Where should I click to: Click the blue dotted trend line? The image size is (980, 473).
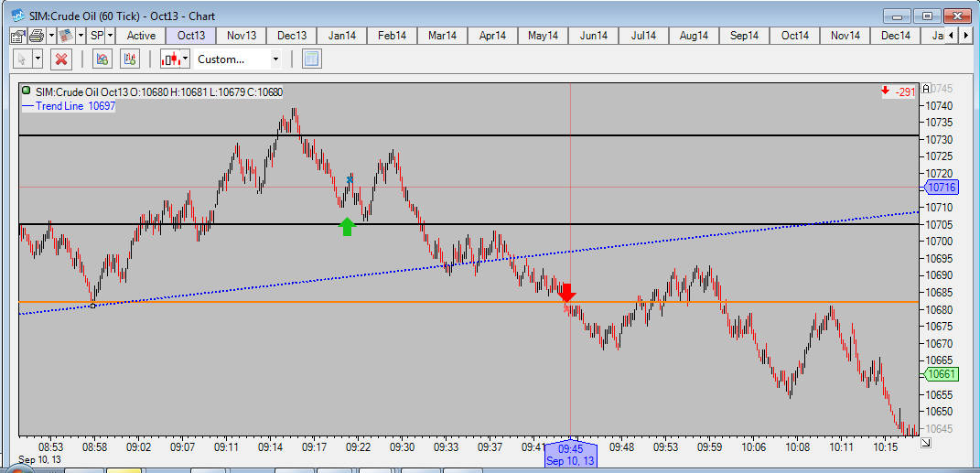coord(468,262)
